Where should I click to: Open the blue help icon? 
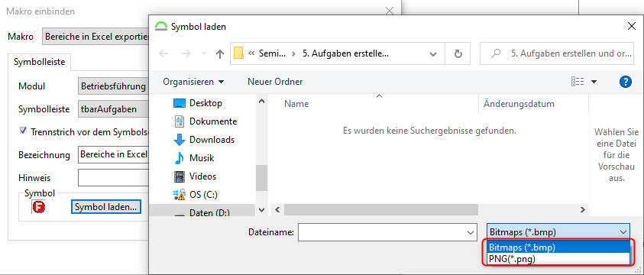[625, 82]
